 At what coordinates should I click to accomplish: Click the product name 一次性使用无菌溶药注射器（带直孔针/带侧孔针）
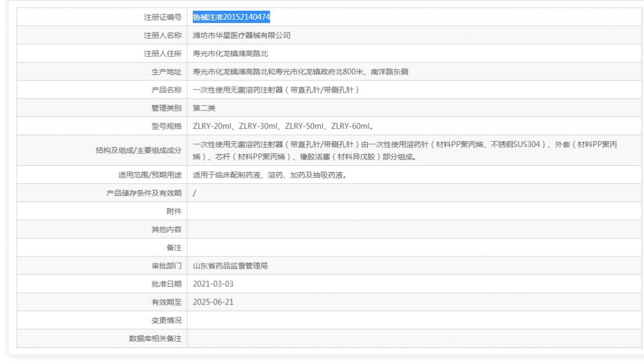276,90
